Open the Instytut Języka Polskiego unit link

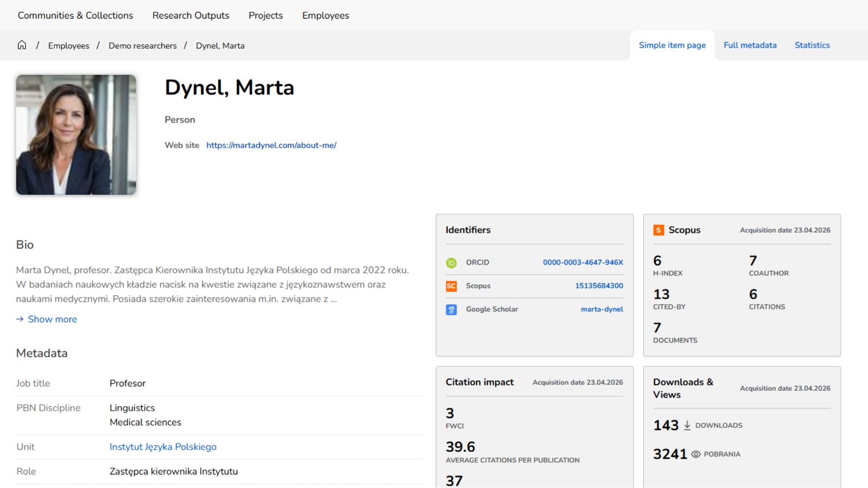click(163, 447)
